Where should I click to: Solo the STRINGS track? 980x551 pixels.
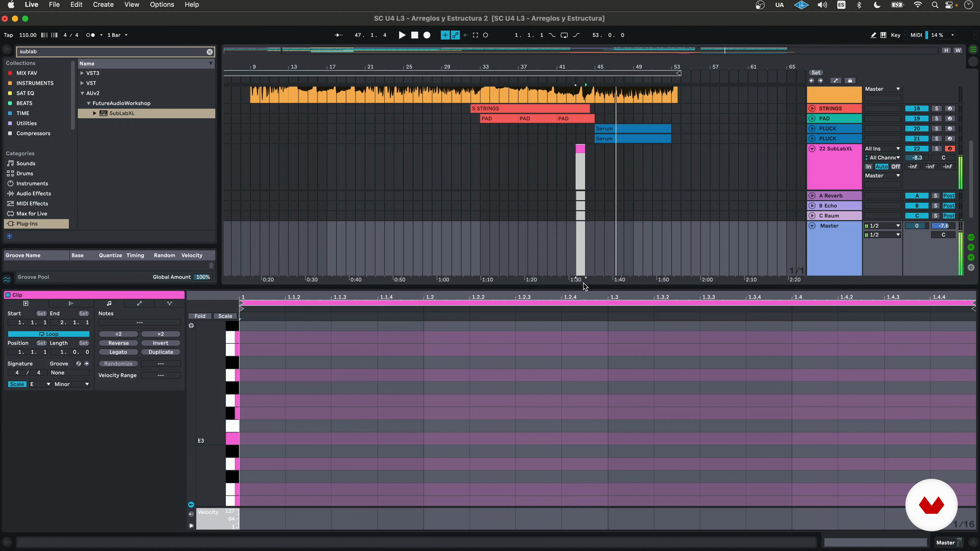click(x=936, y=108)
